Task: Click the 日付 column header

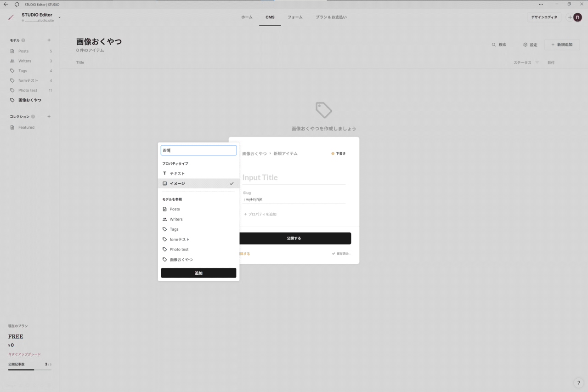Action: coord(551,62)
